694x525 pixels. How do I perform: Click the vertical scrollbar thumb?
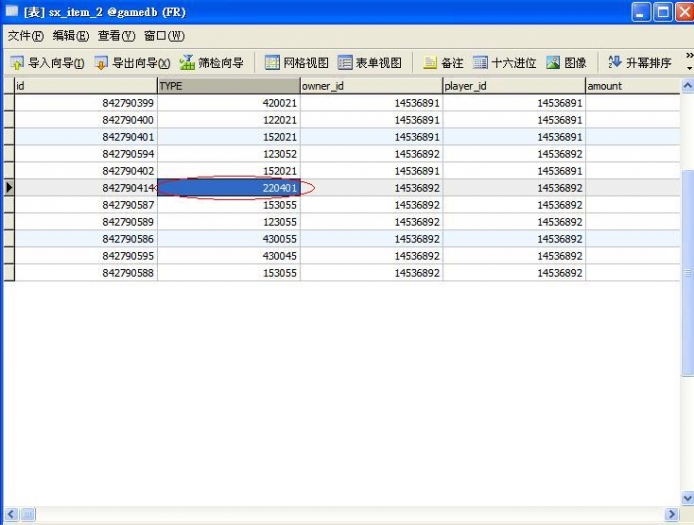pos(687,273)
